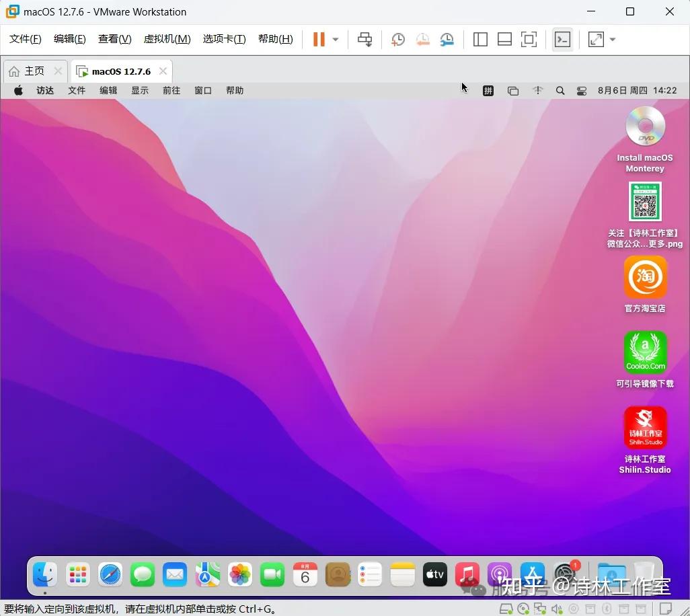Open the 文件(F) menu in VMware
The image size is (690, 616).
point(26,39)
